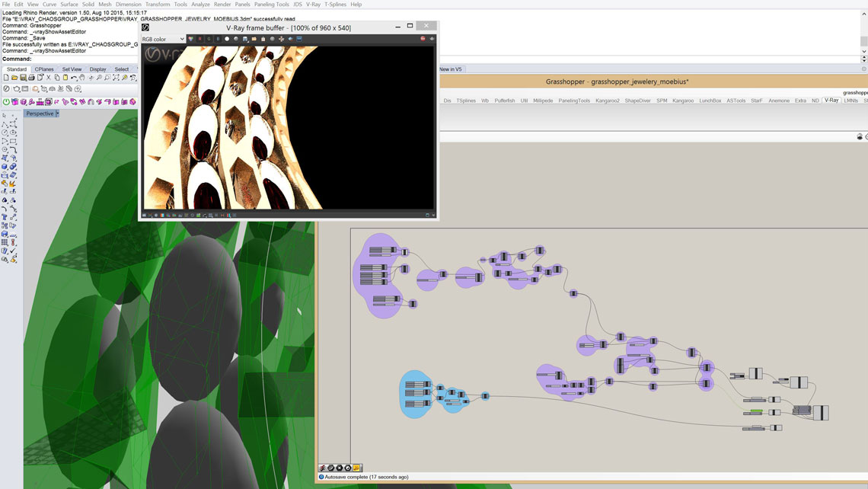Open the Curve menu
Image resolution: width=868 pixels, height=489 pixels.
[x=49, y=4]
